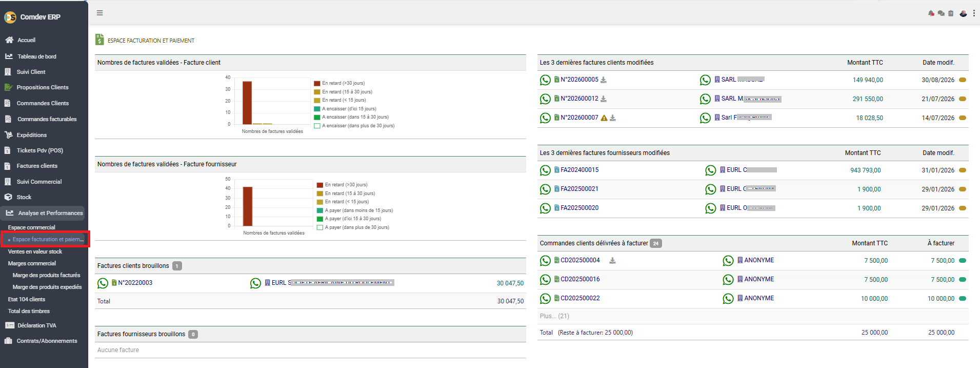The height and width of the screenshot is (368, 980).
Task: Toggle the sidebar with the hamburger icon
Action: [x=100, y=13]
